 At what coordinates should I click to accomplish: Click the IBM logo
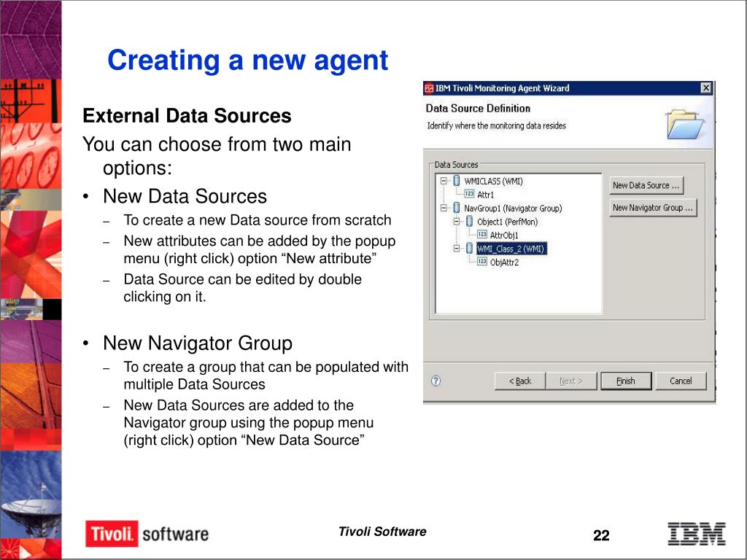(x=697, y=534)
